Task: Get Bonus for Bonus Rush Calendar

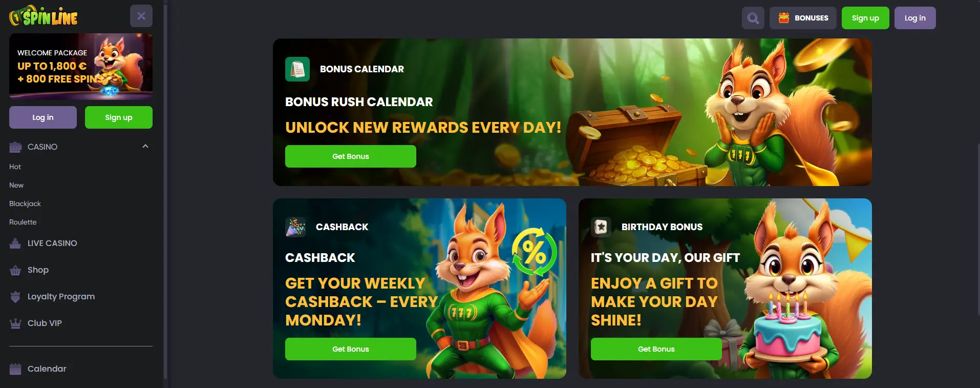Action: click(x=351, y=156)
